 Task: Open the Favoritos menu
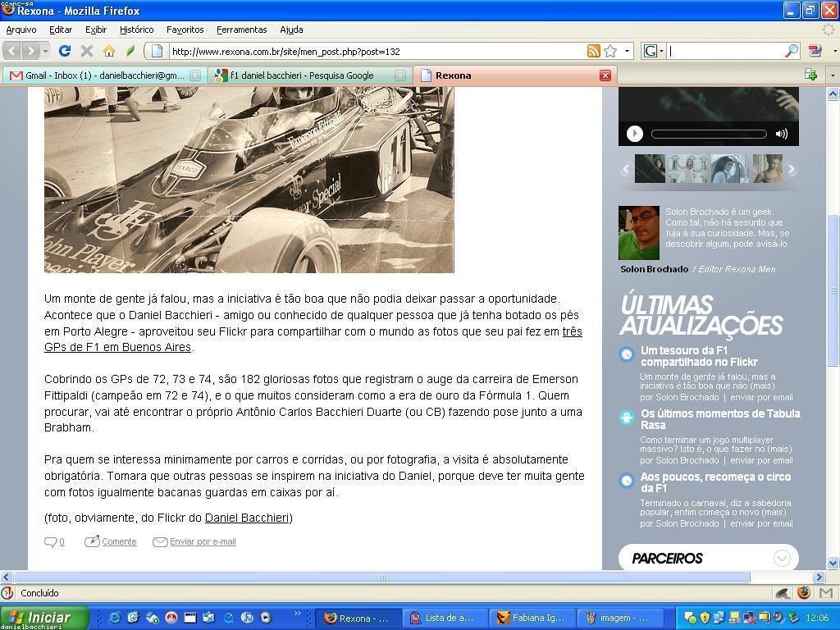coord(185,30)
